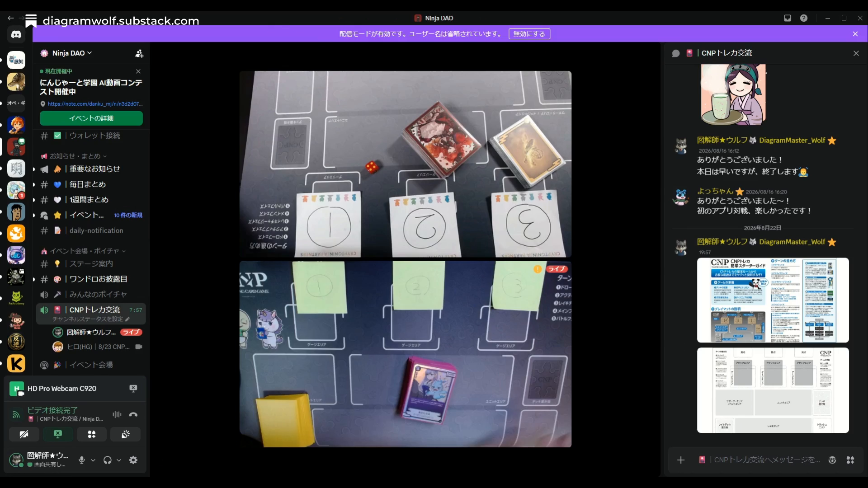Image resolution: width=868 pixels, height=488 pixels.
Task: Open the yellow K server
Action: pyautogui.click(x=16, y=364)
